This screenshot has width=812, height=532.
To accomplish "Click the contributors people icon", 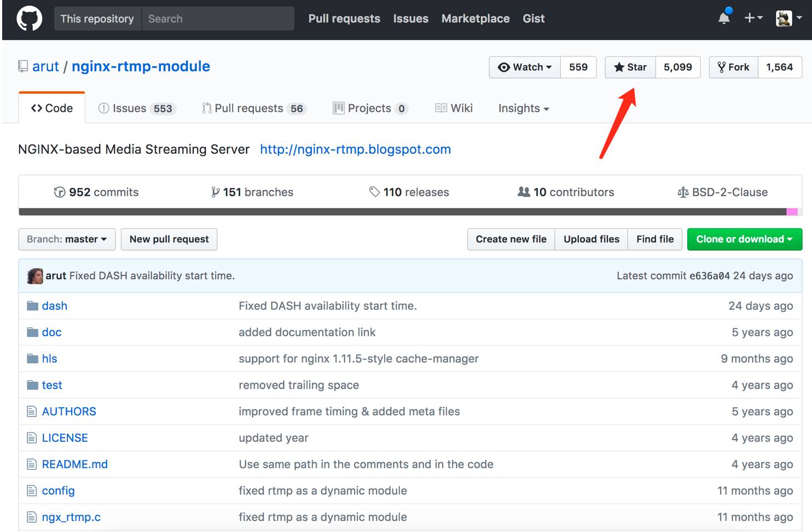I will 524,192.
